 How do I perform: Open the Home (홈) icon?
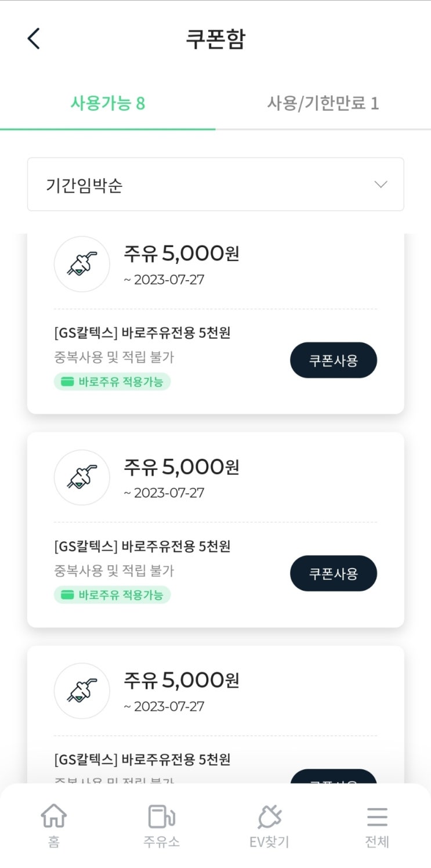[53, 816]
